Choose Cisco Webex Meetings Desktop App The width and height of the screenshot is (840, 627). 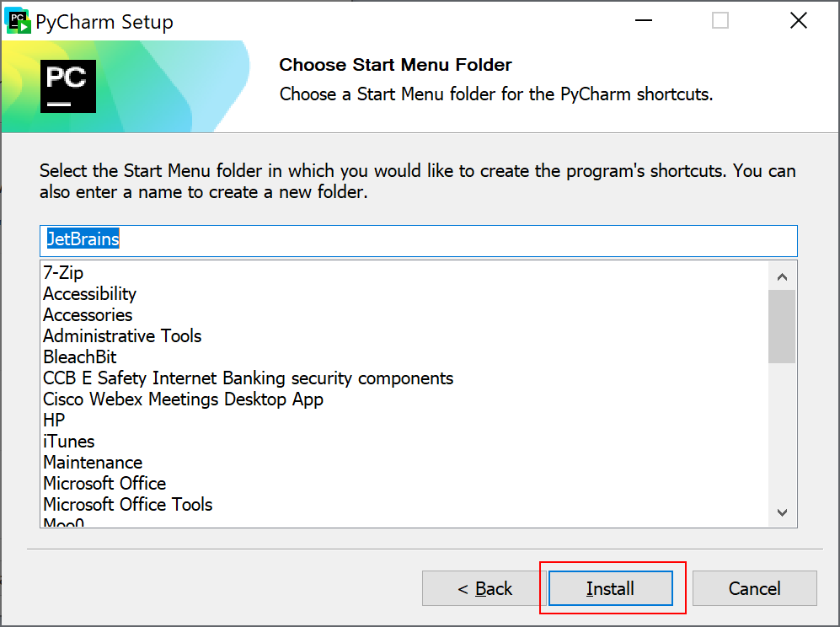point(183,399)
